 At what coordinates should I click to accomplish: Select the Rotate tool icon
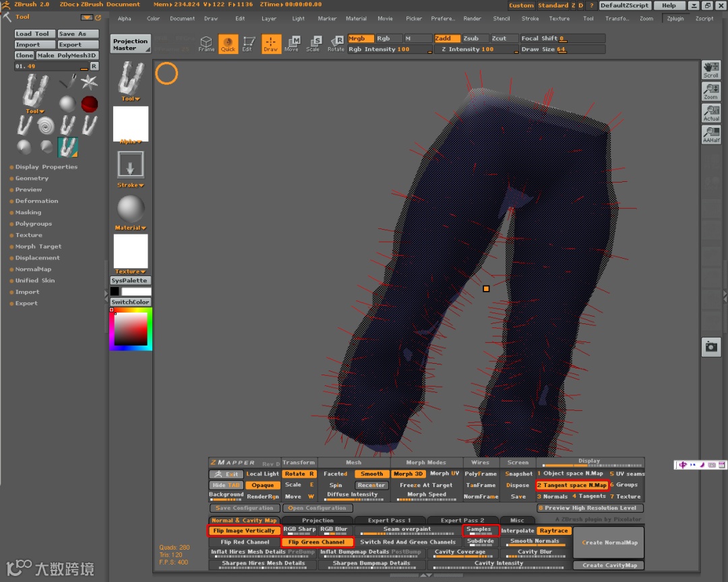tap(336, 44)
